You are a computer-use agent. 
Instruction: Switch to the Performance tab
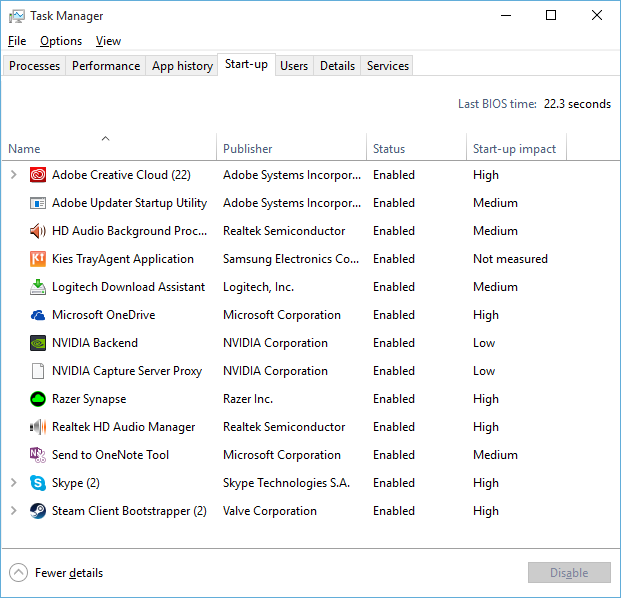click(x=106, y=66)
